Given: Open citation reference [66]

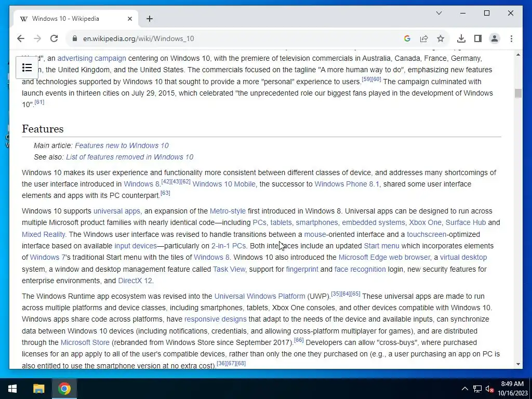Looking at the screenshot, I should [299, 340].
